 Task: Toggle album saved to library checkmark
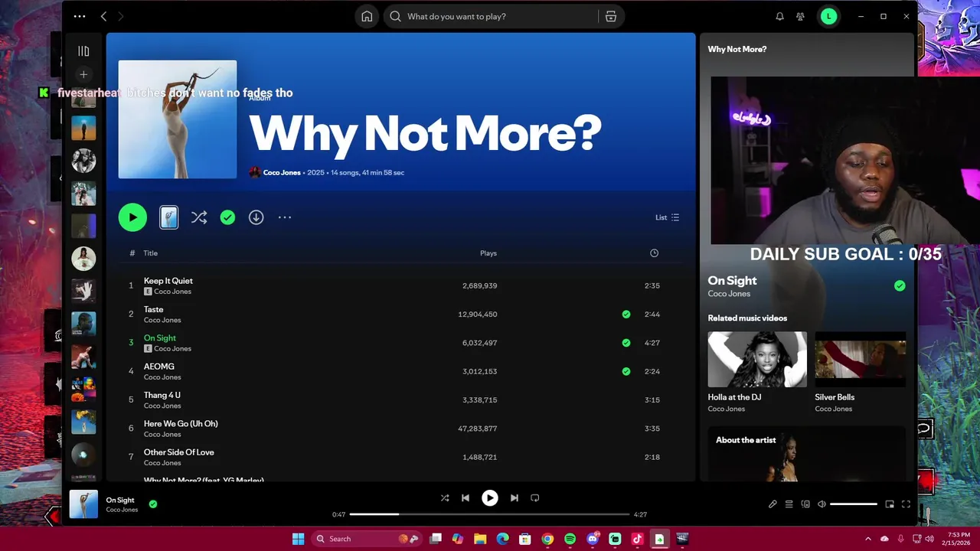tap(227, 217)
